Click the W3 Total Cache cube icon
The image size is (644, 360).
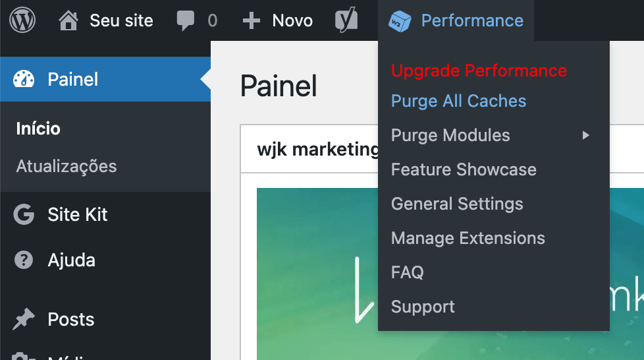coord(400,20)
